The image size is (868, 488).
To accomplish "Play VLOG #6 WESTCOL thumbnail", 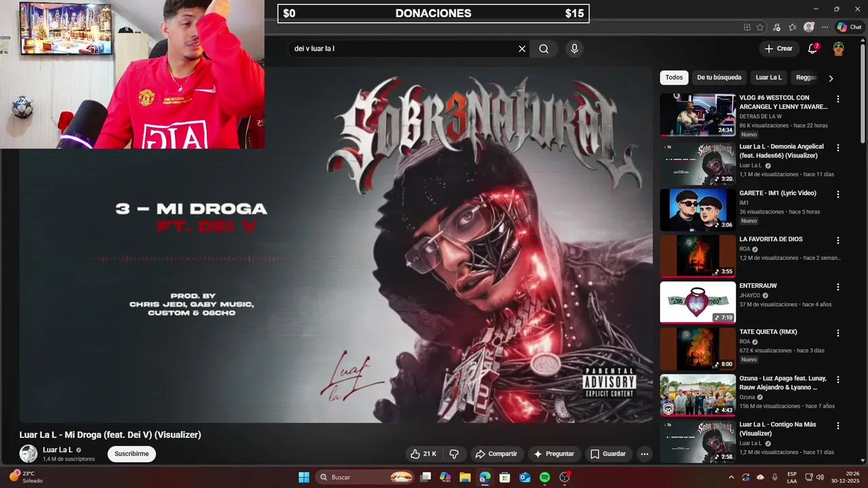I will [698, 115].
